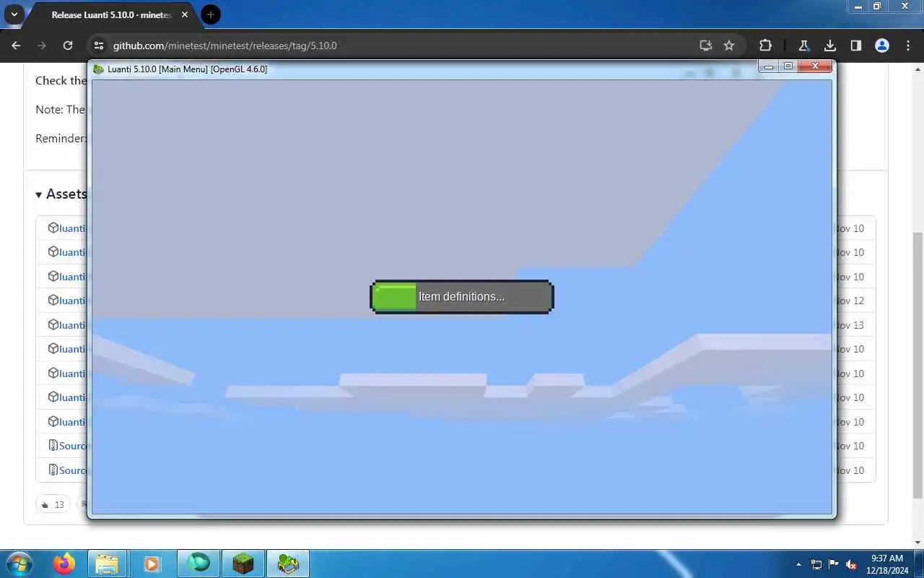
Task: Open Chrome Labs flask icon
Action: pos(803,46)
